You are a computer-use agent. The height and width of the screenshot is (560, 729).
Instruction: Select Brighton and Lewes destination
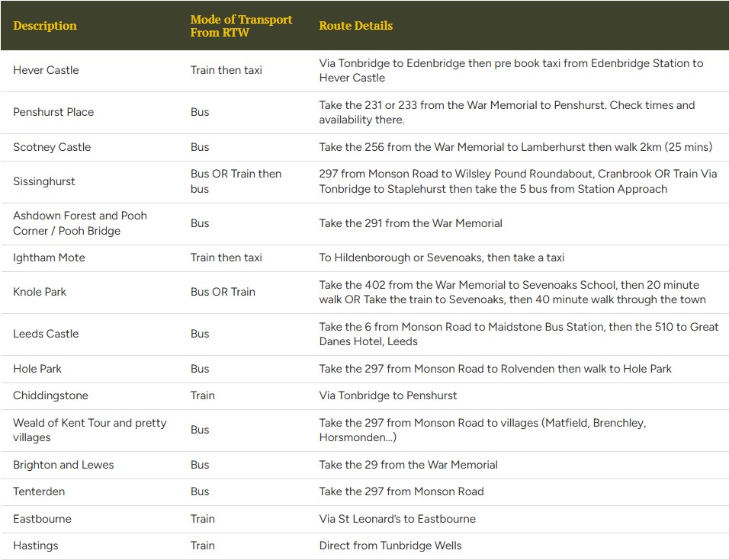click(63, 464)
